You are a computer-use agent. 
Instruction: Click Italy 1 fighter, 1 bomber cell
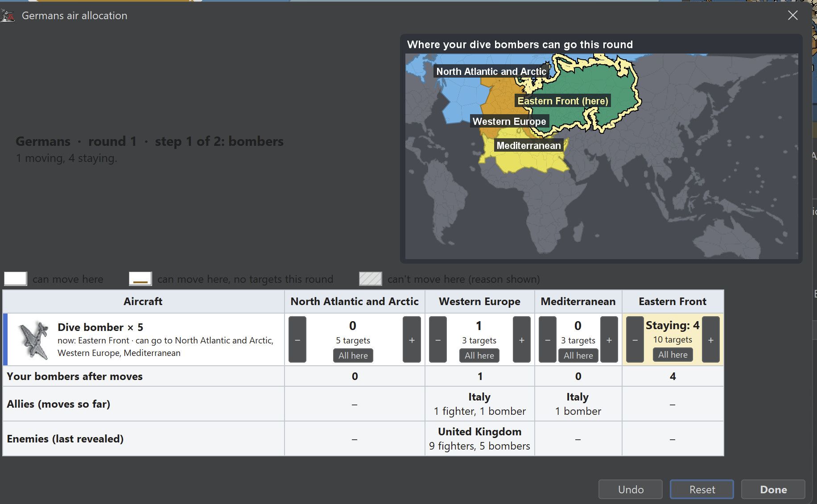tap(479, 404)
